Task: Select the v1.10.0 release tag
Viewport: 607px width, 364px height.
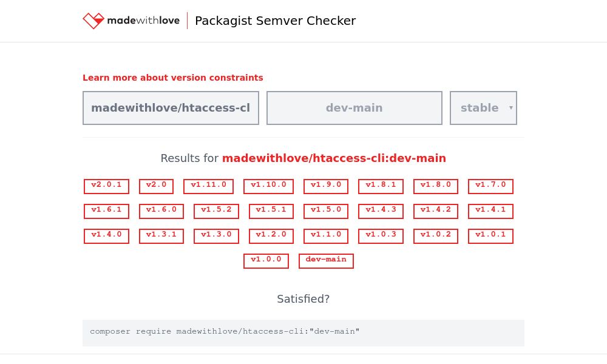Action: (268, 186)
